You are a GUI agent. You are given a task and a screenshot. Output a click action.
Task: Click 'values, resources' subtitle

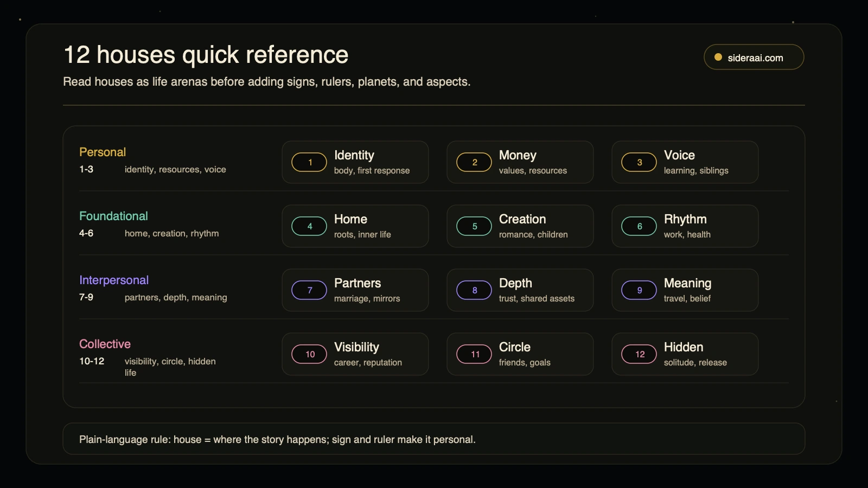(533, 170)
